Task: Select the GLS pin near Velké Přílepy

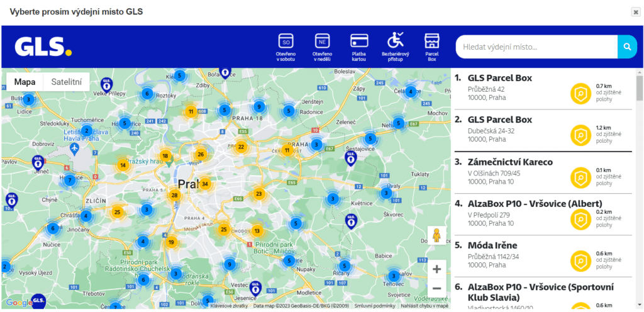Action: coord(106,85)
